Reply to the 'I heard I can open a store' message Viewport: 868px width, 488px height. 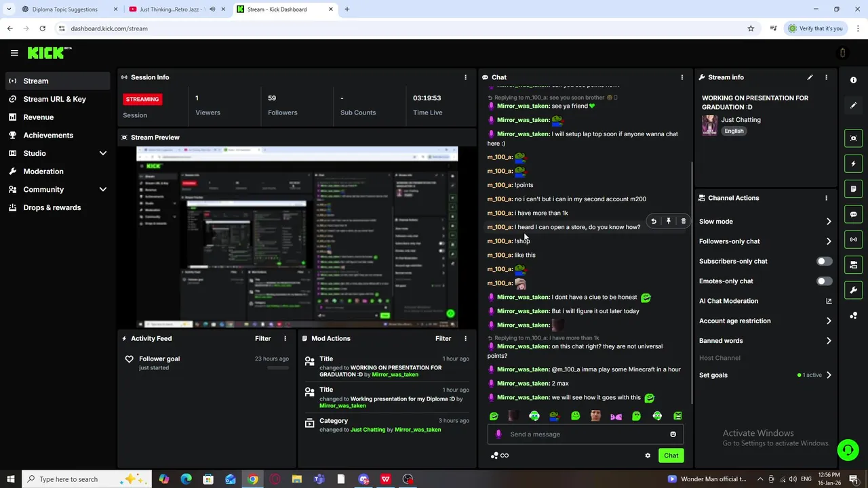pos(653,221)
